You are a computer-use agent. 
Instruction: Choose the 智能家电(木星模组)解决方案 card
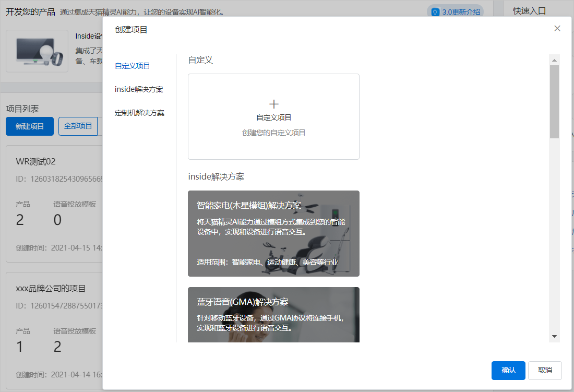point(273,233)
